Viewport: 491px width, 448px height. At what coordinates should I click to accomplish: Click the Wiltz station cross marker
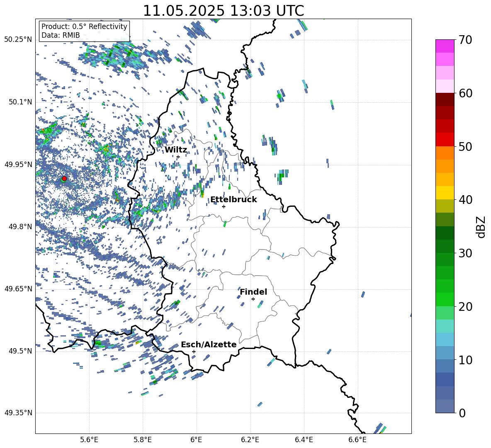pyautogui.click(x=178, y=157)
